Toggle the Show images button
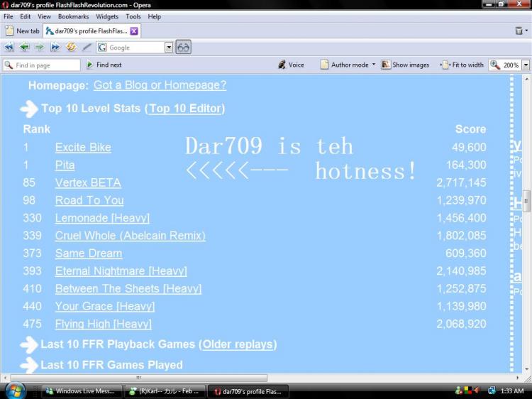 pyautogui.click(x=405, y=65)
